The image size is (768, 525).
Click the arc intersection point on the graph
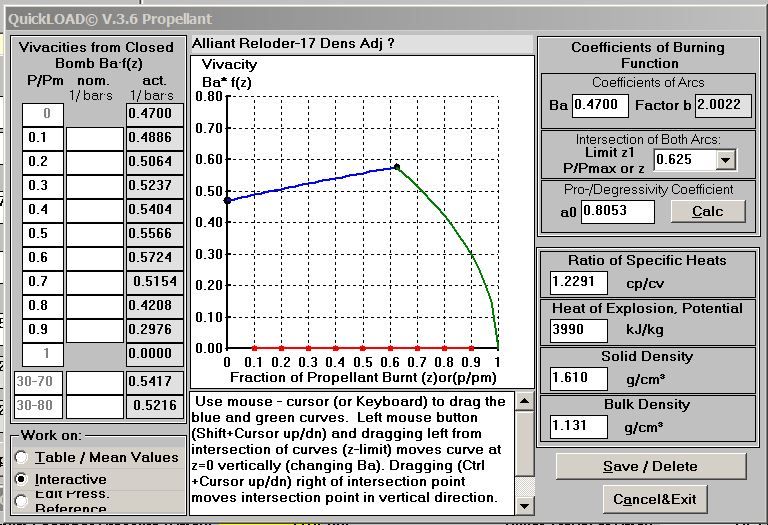pyautogui.click(x=397, y=167)
